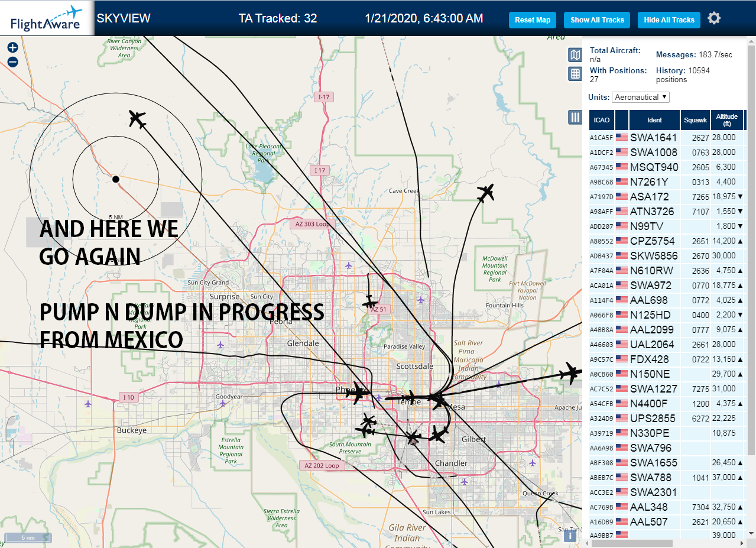Click the FlightAware logo
The width and height of the screenshot is (756, 548).
(47, 18)
